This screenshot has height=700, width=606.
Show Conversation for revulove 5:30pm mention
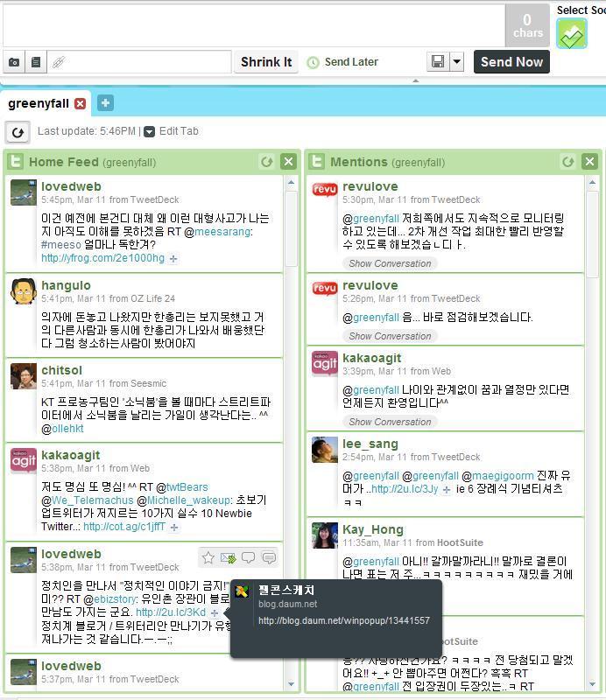(x=390, y=264)
